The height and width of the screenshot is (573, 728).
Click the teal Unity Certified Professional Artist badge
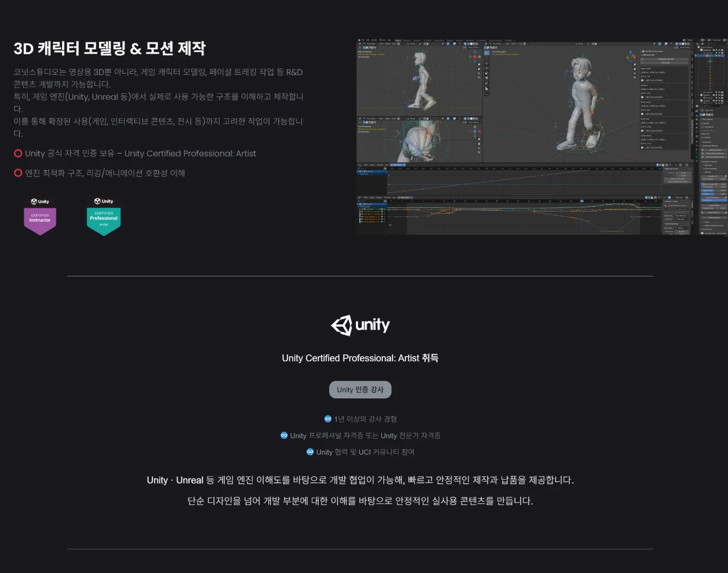click(103, 215)
